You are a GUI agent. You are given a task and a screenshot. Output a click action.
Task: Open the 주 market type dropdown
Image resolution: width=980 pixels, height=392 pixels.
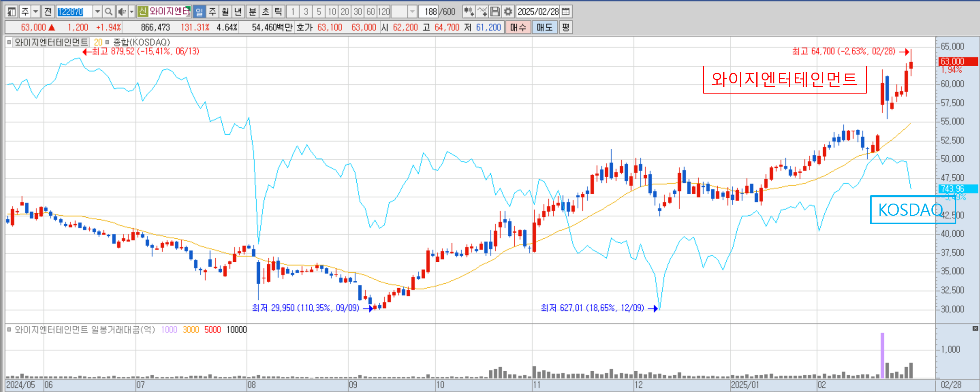(36, 12)
